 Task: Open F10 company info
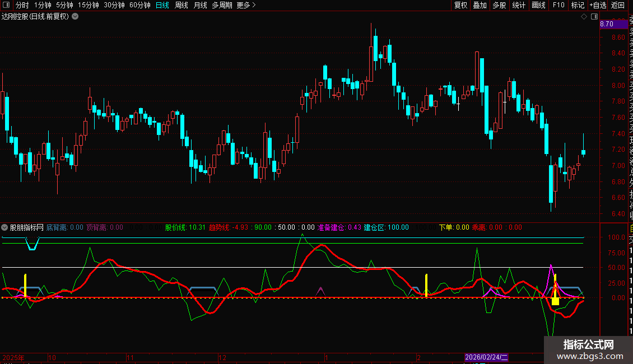[x=558, y=5]
